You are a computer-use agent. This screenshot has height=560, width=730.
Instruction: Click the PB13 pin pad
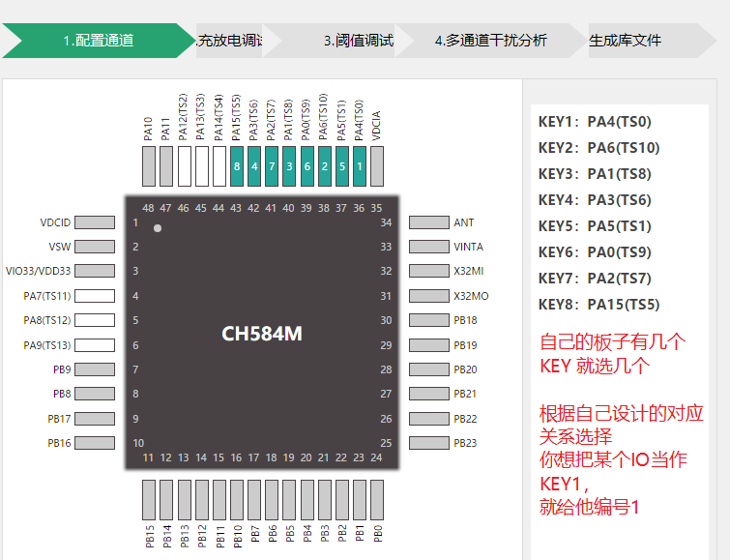(x=185, y=500)
